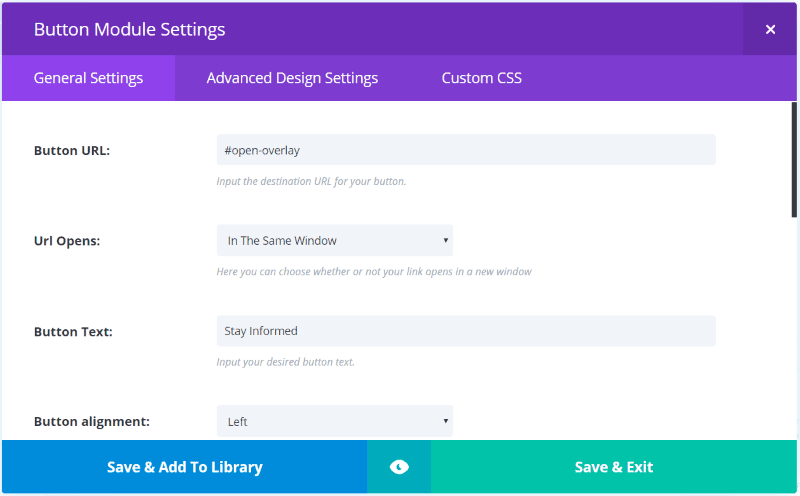This screenshot has height=496, width=800.
Task: Open the Button alignment dropdown
Action: click(334, 421)
